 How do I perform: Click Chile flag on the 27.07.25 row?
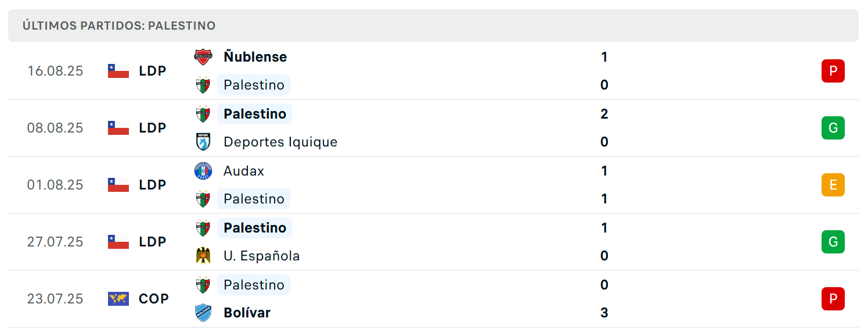point(118,242)
